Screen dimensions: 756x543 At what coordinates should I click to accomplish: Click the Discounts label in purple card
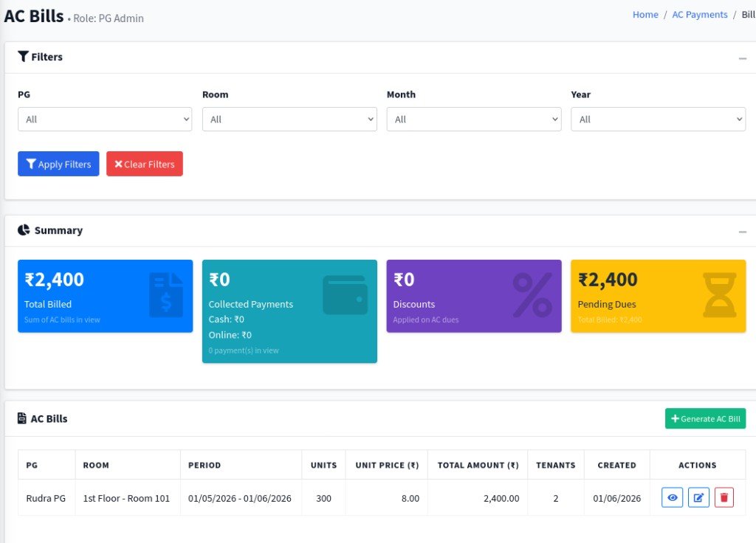[413, 304]
